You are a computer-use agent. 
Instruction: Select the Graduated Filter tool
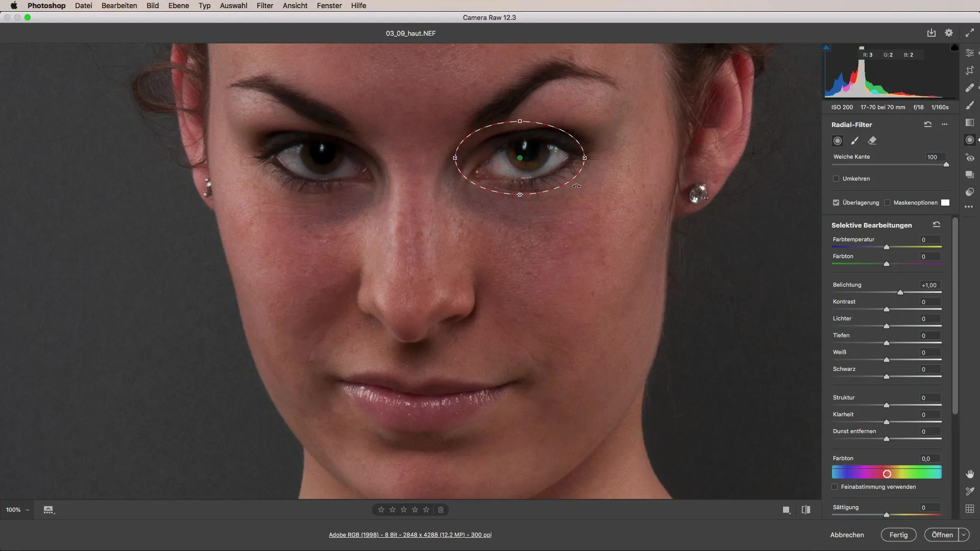click(970, 122)
